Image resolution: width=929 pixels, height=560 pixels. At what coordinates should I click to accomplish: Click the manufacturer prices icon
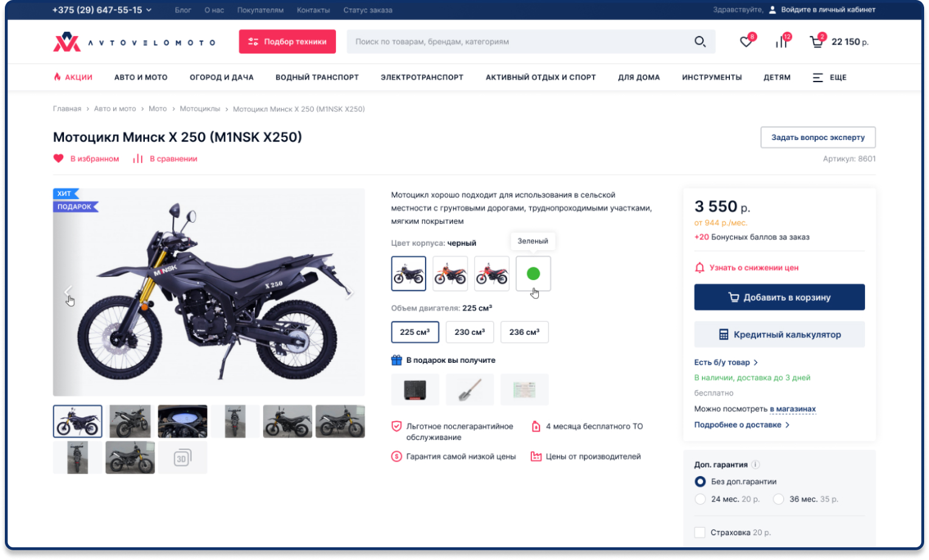point(536,457)
